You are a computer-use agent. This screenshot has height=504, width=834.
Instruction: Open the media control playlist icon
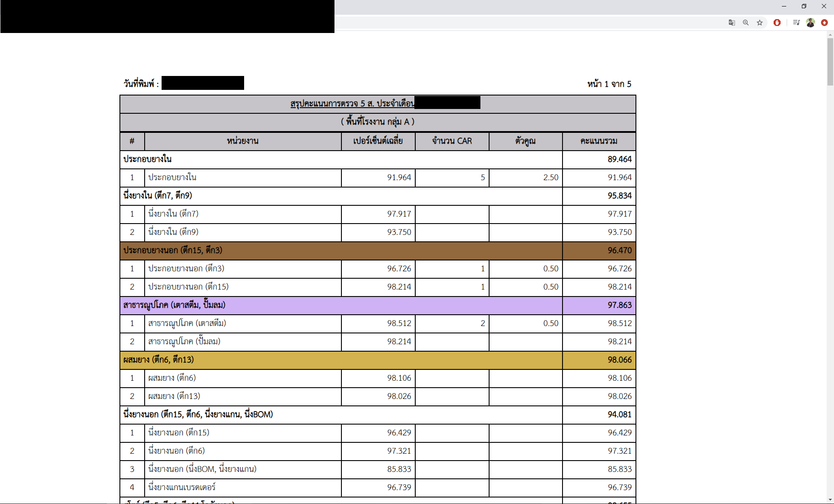(796, 23)
